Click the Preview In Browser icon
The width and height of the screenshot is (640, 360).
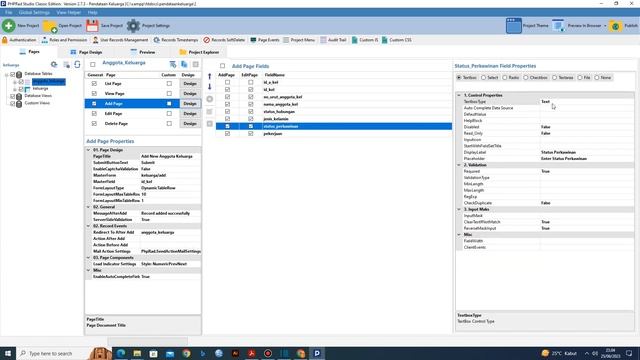coord(558,25)
